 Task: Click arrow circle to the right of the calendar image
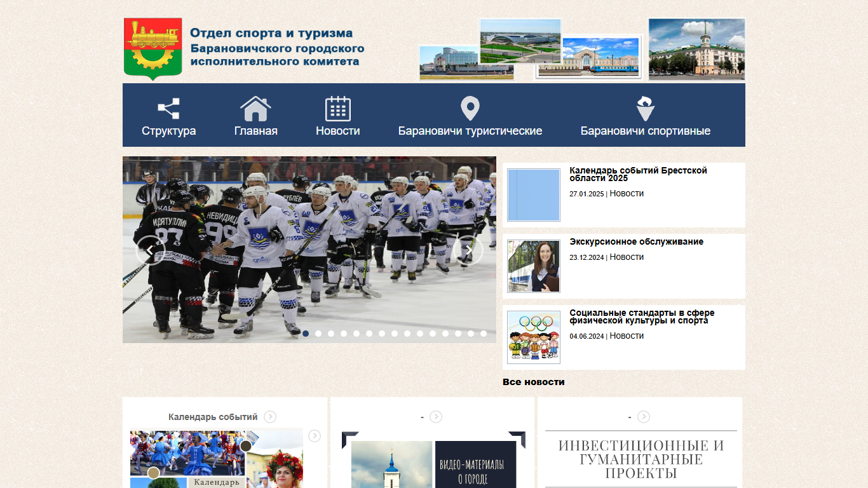pos(315,436)
